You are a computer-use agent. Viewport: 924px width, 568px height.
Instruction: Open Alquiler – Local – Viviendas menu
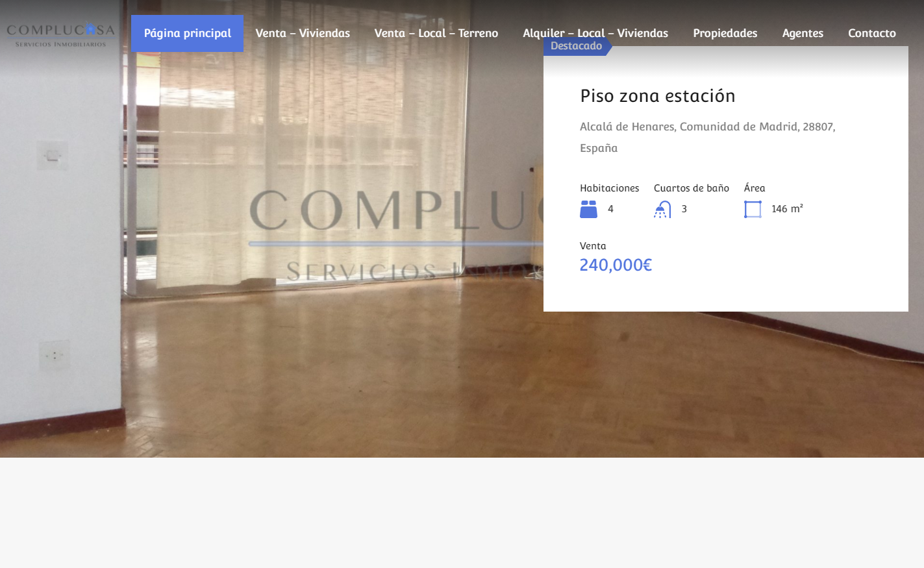(595, 33)
